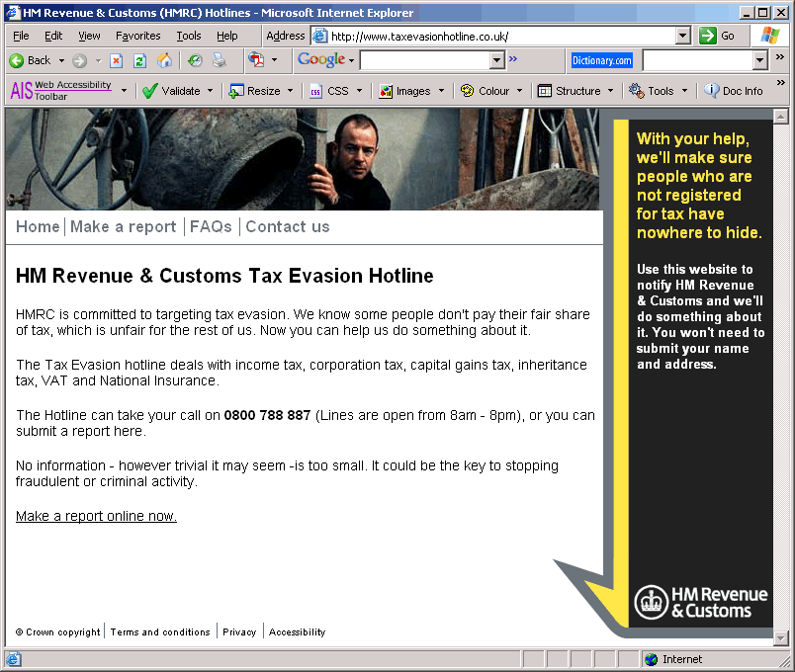Open the Privacy footer link
Viewport: 795px width, 672px height.
coord(239,631)
